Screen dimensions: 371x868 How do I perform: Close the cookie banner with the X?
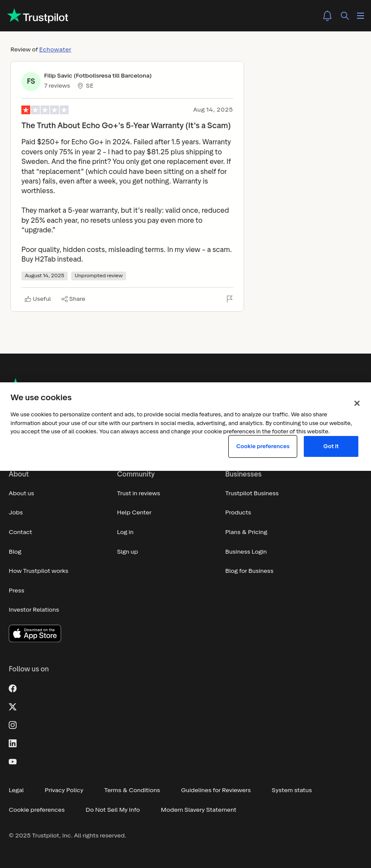357,403
